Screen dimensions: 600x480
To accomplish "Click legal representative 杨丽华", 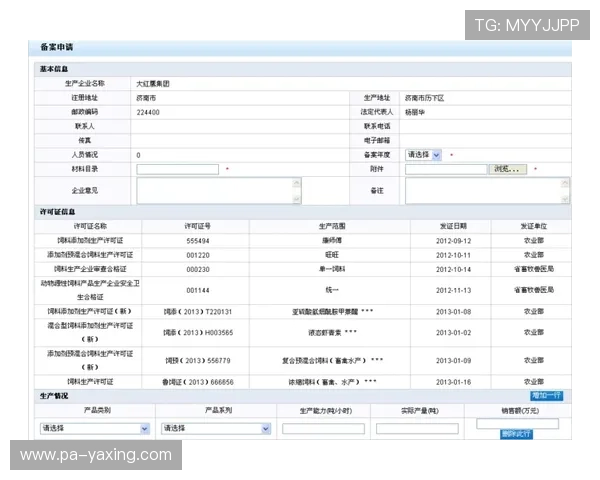I will click(x=415, y=113).
